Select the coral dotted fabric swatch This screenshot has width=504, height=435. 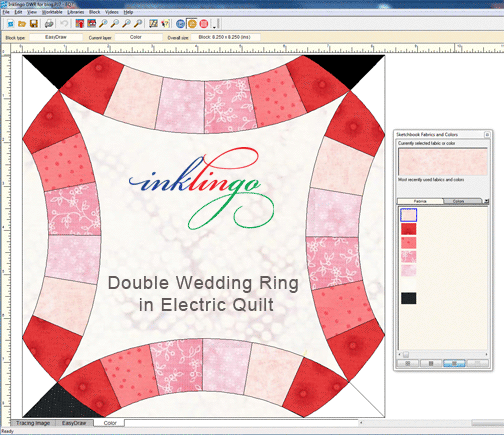point(409,243)
